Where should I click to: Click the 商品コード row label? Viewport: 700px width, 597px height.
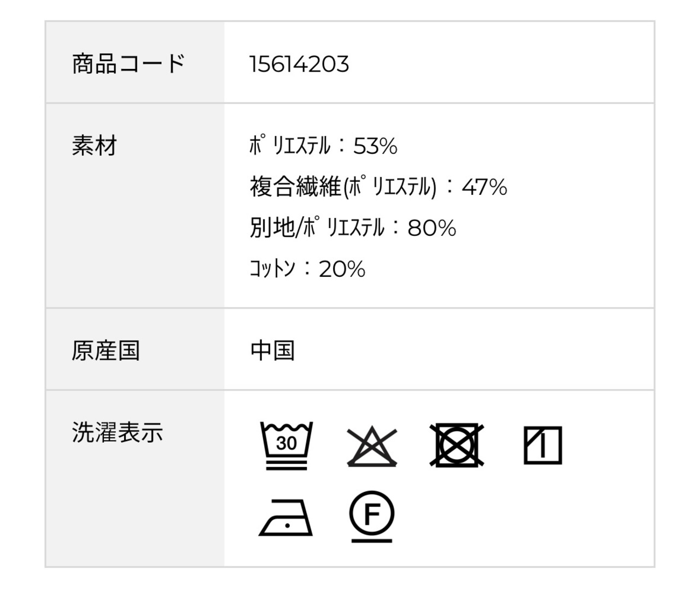pos(129,63)
